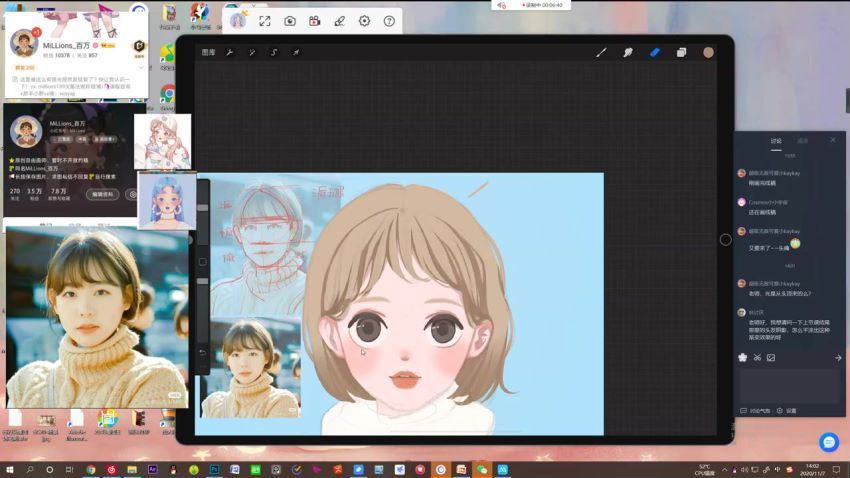Click the screenshot camera icon in floating toolbar
The height and width of the screenshot is (478, 850).
(x=290, y=21)
